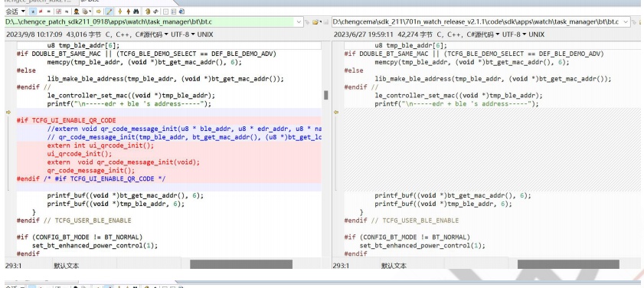Click the left pane vertical scrollbar thumb

click(326, 95)
